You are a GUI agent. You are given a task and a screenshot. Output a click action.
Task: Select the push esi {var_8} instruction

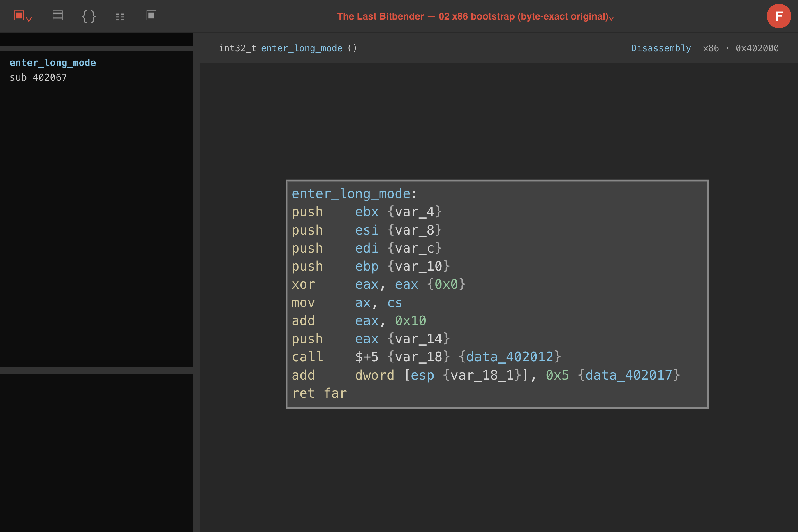click(x=367, y=230)
